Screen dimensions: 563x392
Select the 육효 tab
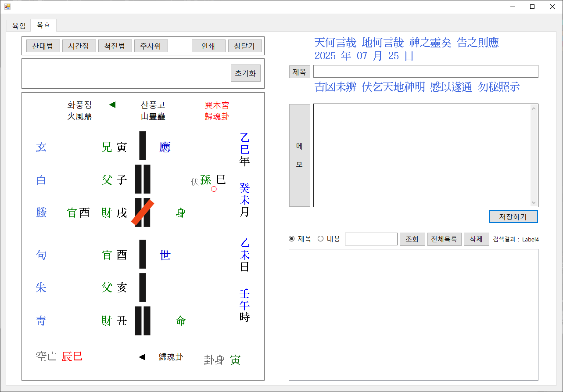tap(43, 25)
